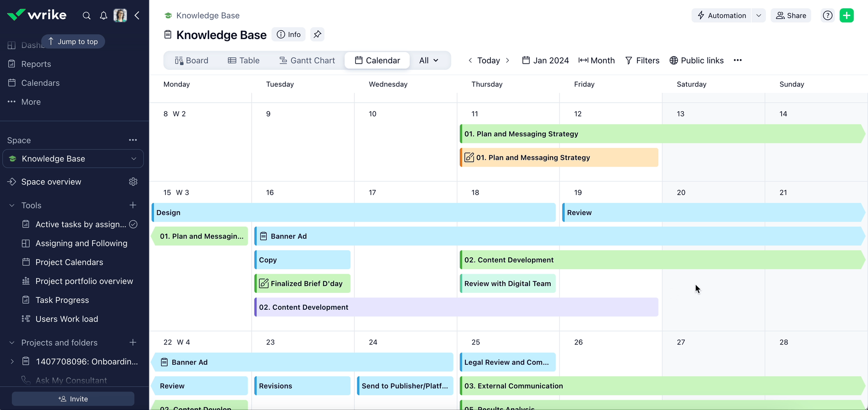Open Space overview settings gear
This screenshot has width=868, height=410.
pos(133,182)
